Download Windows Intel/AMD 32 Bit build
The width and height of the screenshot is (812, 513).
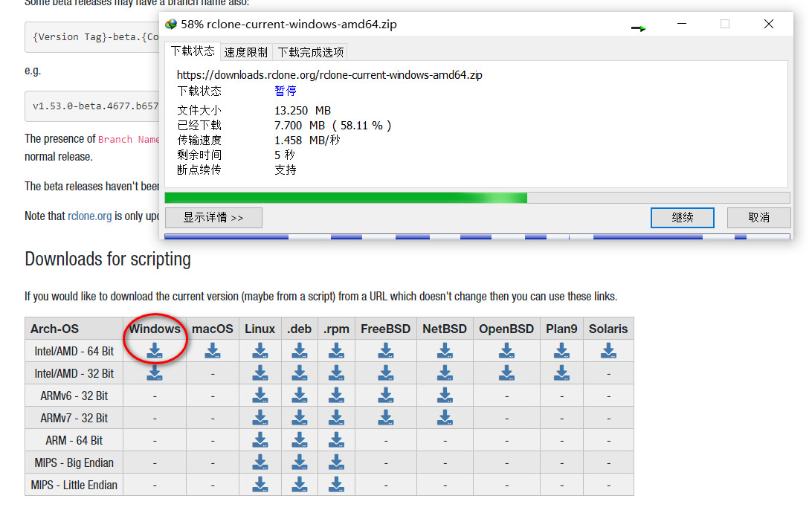(x=155, y=373)
